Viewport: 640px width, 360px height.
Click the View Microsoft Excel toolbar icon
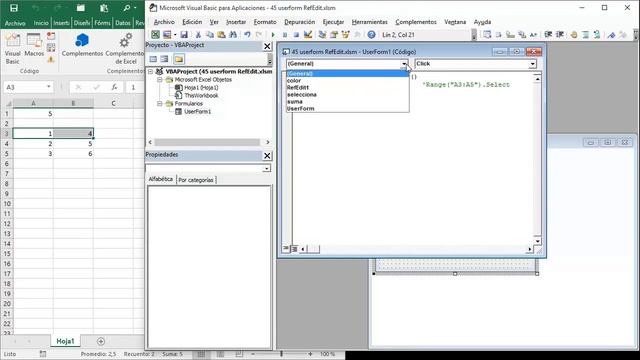click(x=156, y=35)
